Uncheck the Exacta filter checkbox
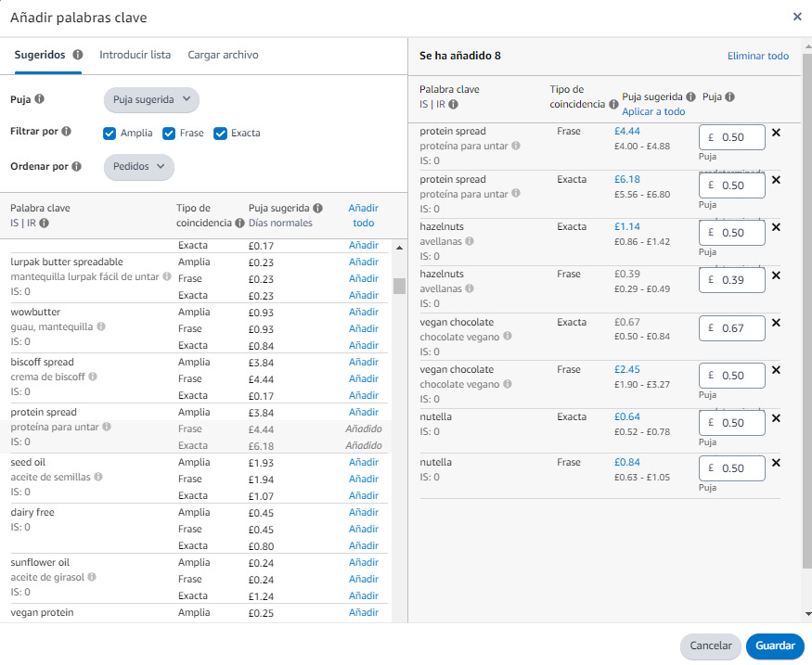The width and height of the screenshot is (812, 665). tap(220, 134)
